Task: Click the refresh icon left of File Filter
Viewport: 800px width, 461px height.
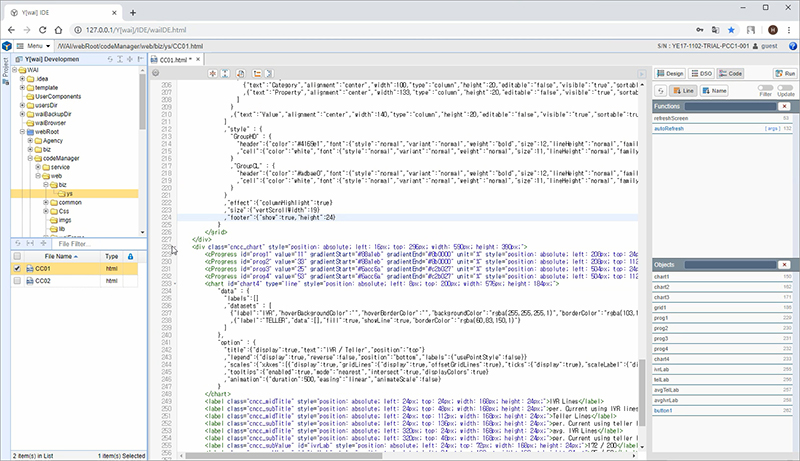Action: tap(17, 243)
